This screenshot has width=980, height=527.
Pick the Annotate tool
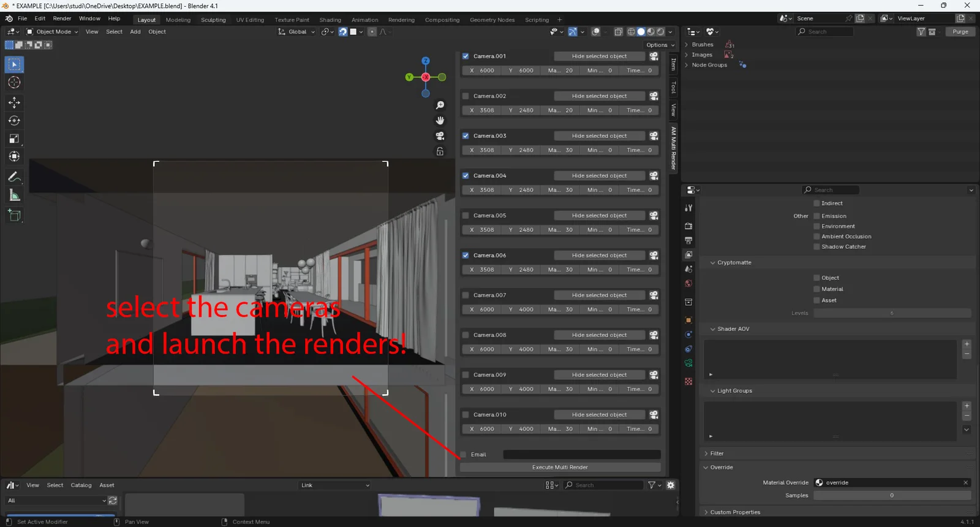tap(14, 177)
